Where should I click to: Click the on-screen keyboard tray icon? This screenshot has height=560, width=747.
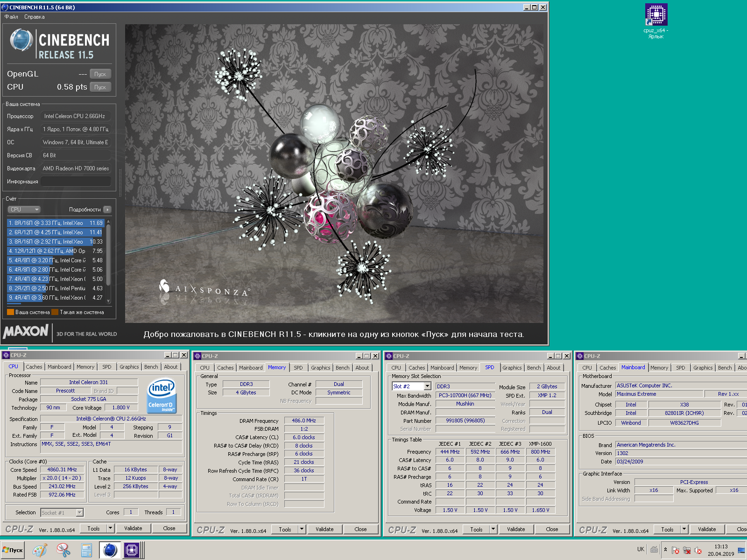(x=654, y=550)
